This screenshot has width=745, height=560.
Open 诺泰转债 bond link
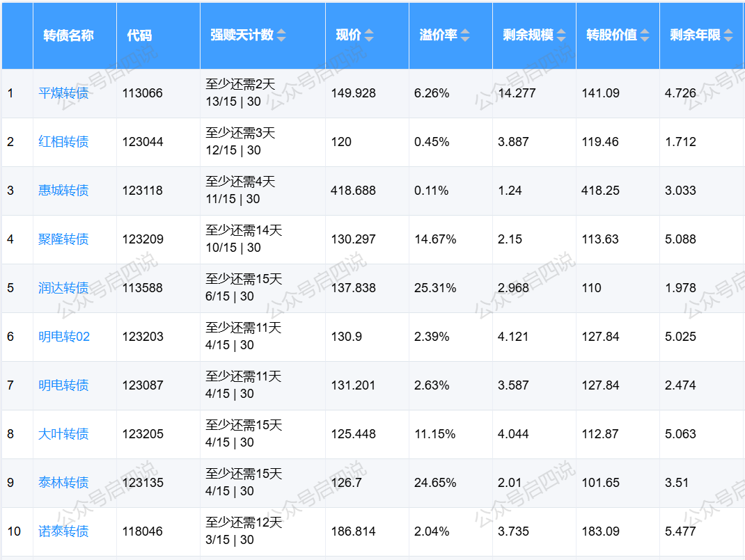(63, 531)
